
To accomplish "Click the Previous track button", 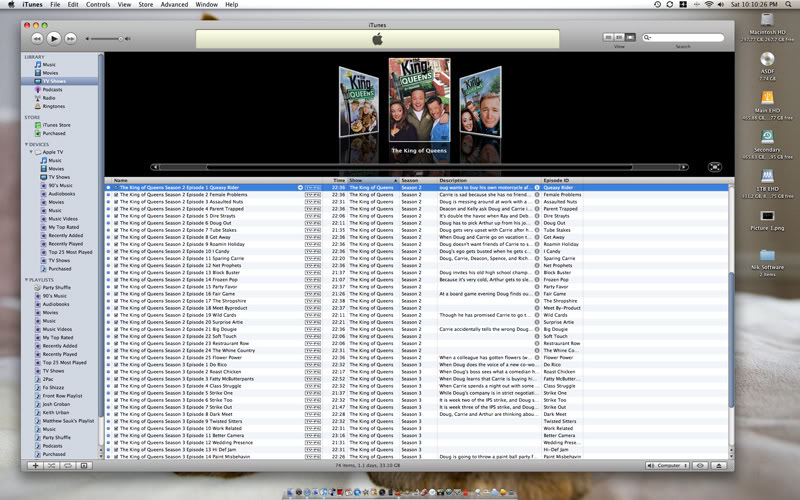I will coord(37,38).
